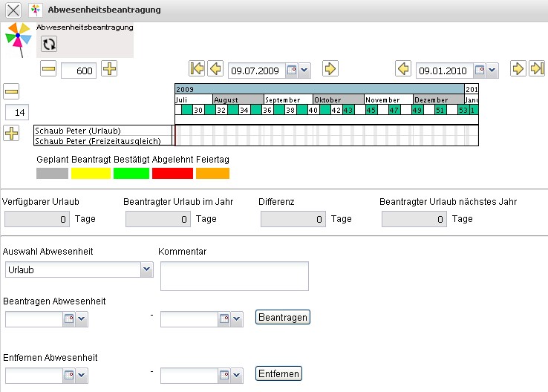Decrease width with minus button beside 600
The width and height of the screenshot is (548, 392).
click(x=49, y=70)
